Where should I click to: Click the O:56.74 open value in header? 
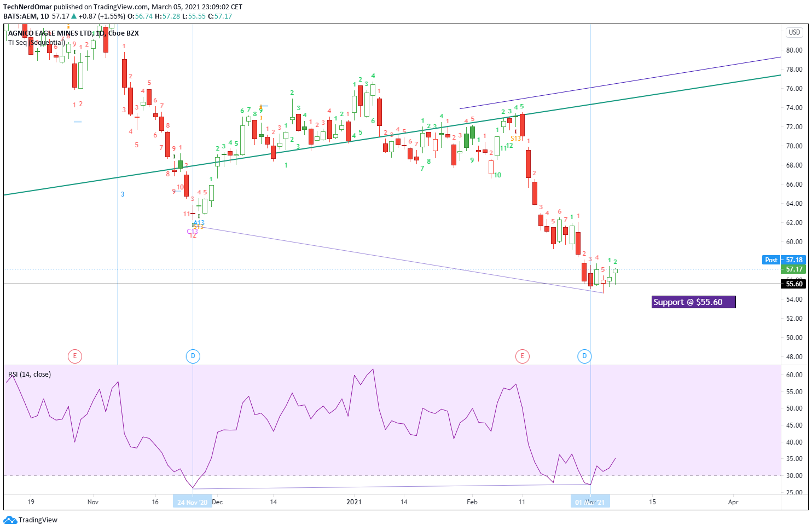pos(141,16)
